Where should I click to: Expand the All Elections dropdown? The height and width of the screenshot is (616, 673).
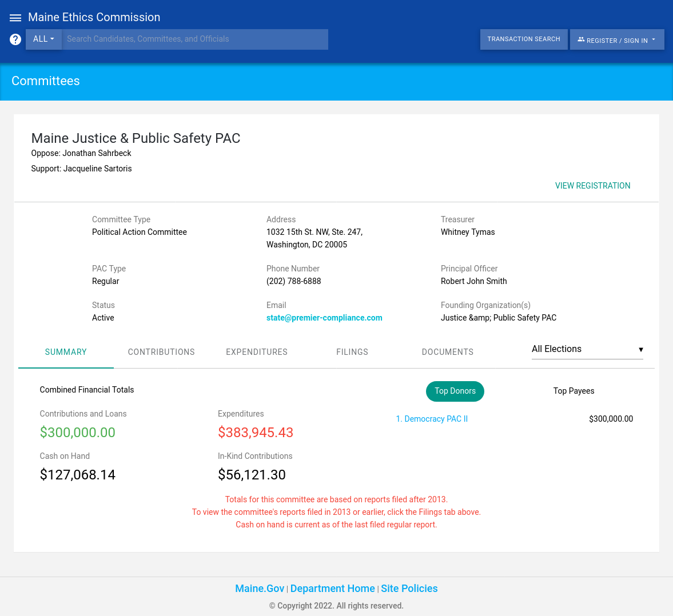pyautogui.click(x=587, y=349)
